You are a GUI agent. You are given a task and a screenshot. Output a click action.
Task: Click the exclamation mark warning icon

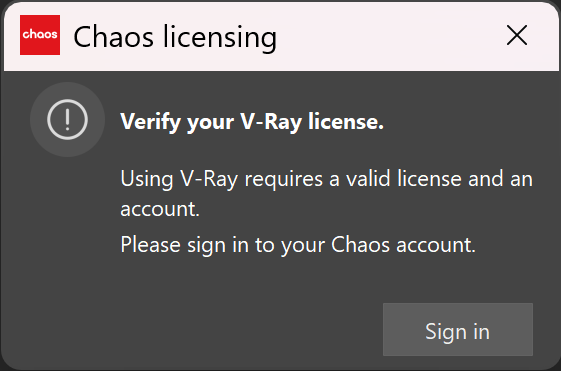(x=67, y=119)
